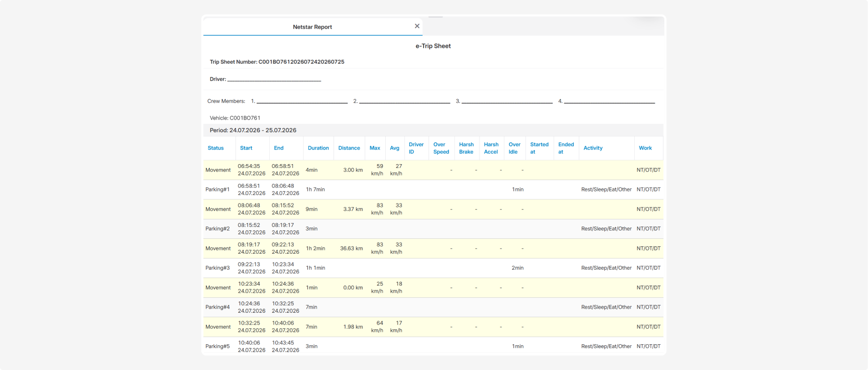Click the Harsh Brake column header

tap(466, 148)
